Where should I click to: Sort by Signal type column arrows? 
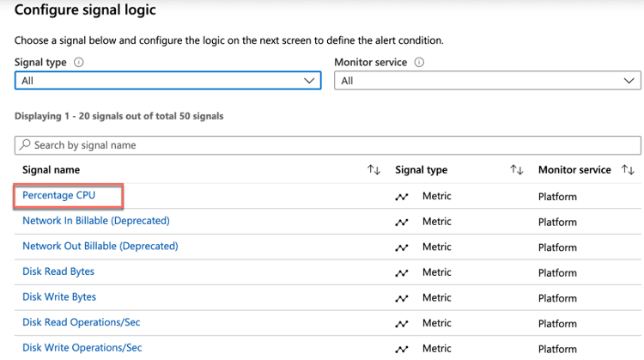pos(516,170)
